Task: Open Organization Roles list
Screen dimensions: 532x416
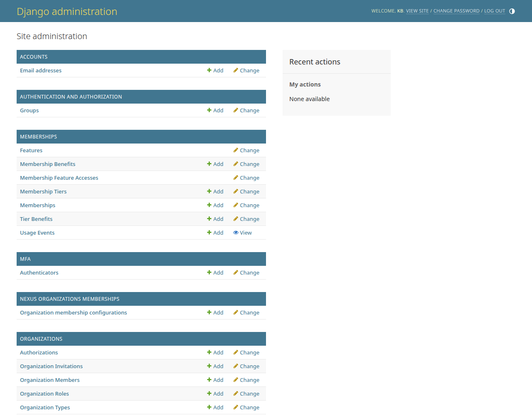Action: [44, 394]
